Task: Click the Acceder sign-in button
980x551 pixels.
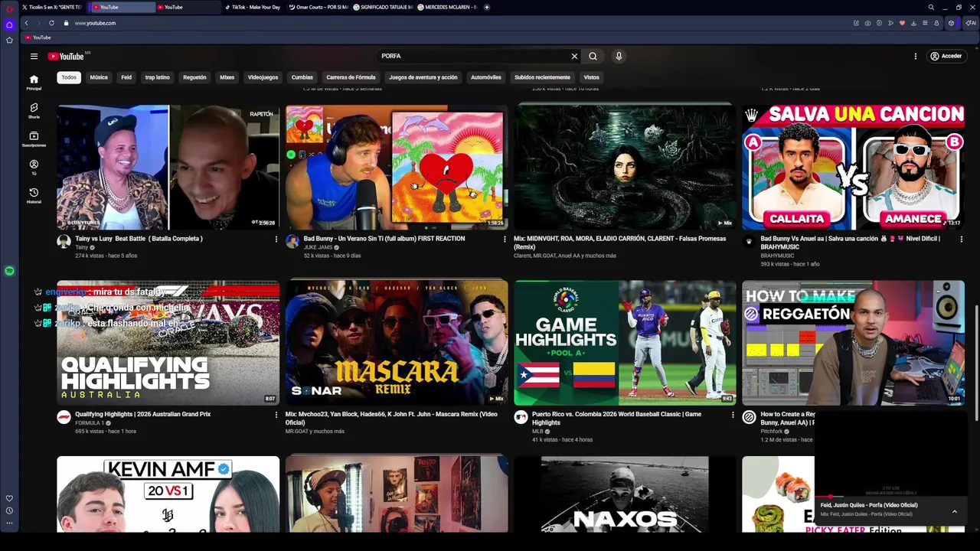Action: click(946, 56)
